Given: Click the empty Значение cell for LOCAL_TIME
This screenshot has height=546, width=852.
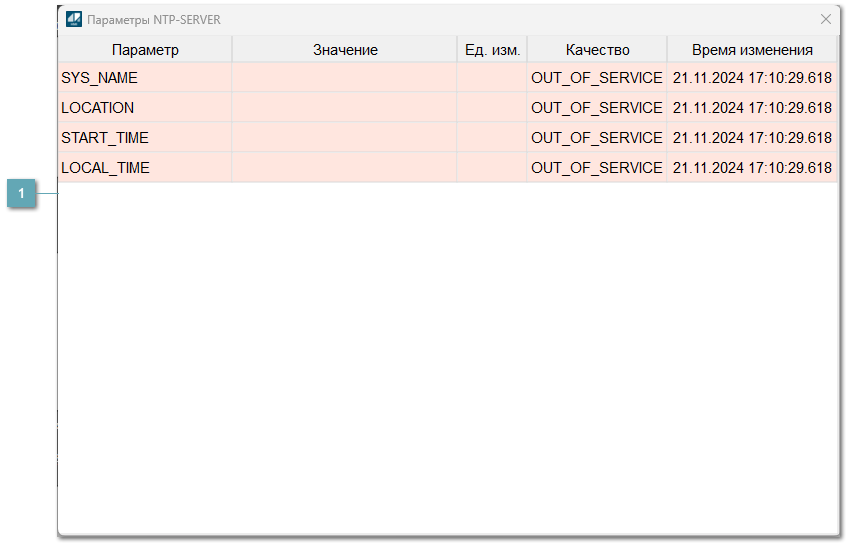Looking at the screenshot, I should coord(345,168).
